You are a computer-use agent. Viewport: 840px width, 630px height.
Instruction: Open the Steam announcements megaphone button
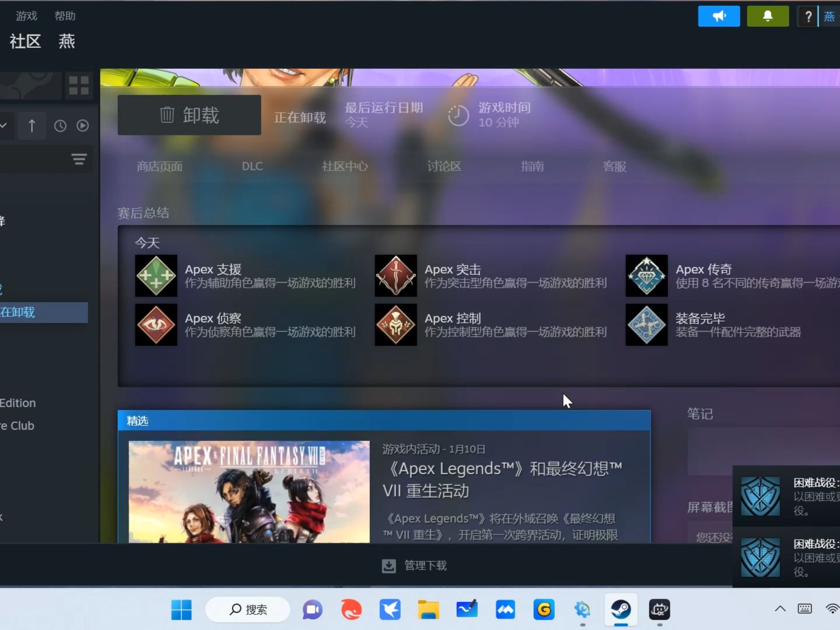[719, 16]
